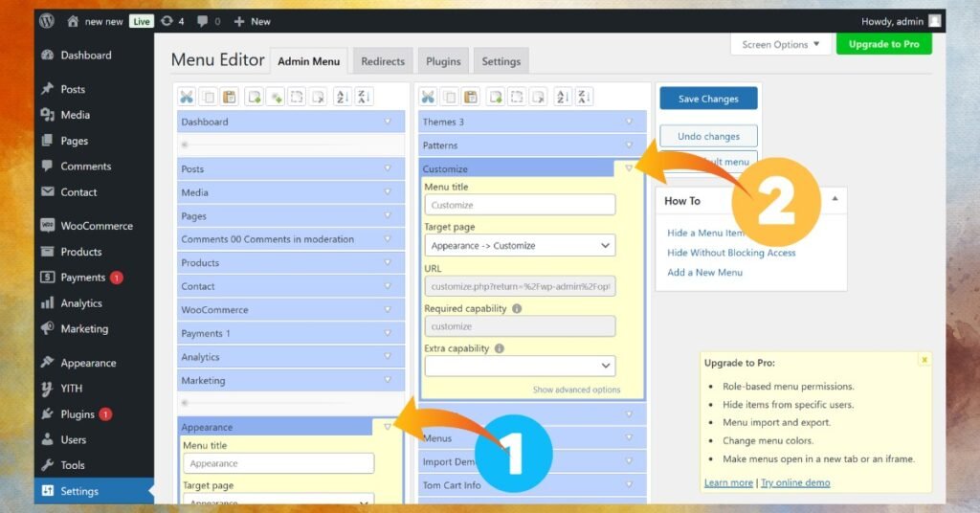Paste menu using left toolbar clipboard icon
The image size is (980, 513).
point(230,97)
